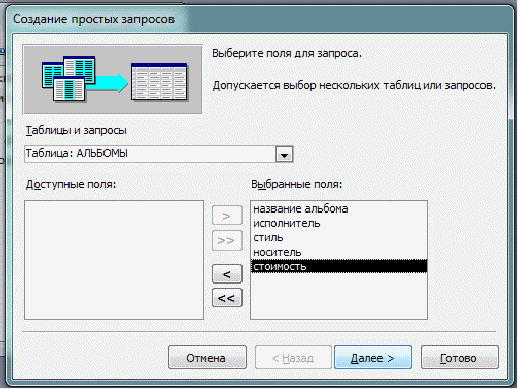Click the Отмена button
The image size is (518, 389).
click(x=207, y=357)
